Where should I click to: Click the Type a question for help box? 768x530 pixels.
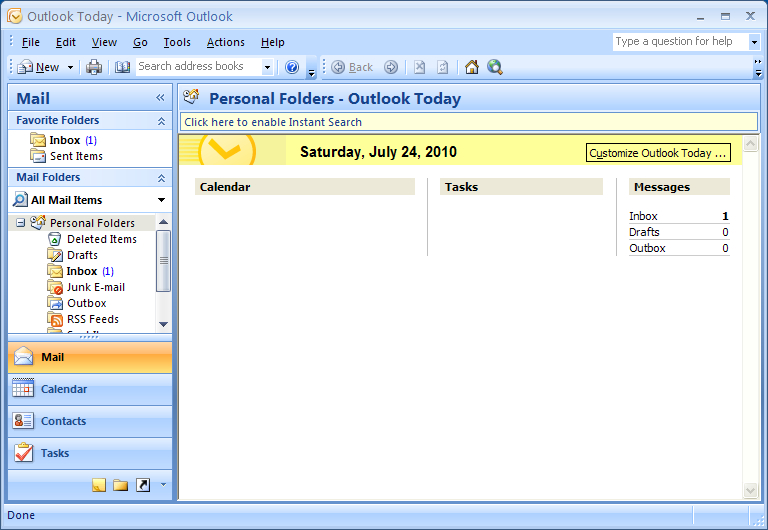681,42
